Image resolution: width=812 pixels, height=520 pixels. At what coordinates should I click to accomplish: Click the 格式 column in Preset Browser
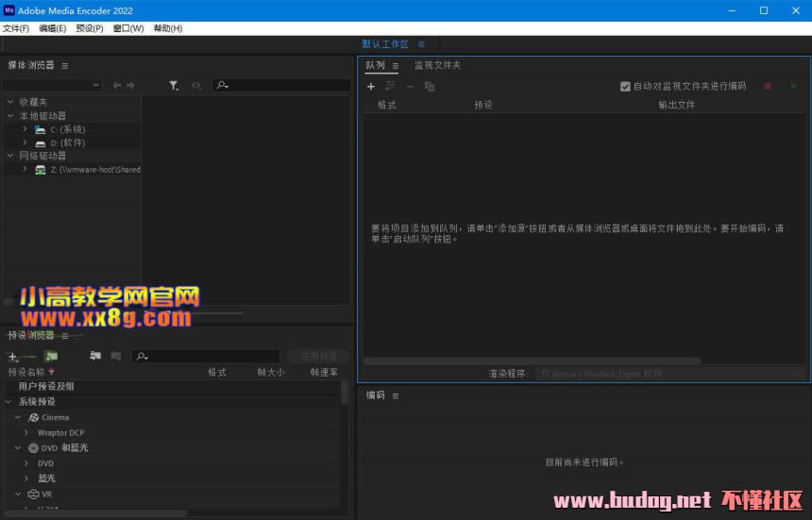[x=217, y=372]
